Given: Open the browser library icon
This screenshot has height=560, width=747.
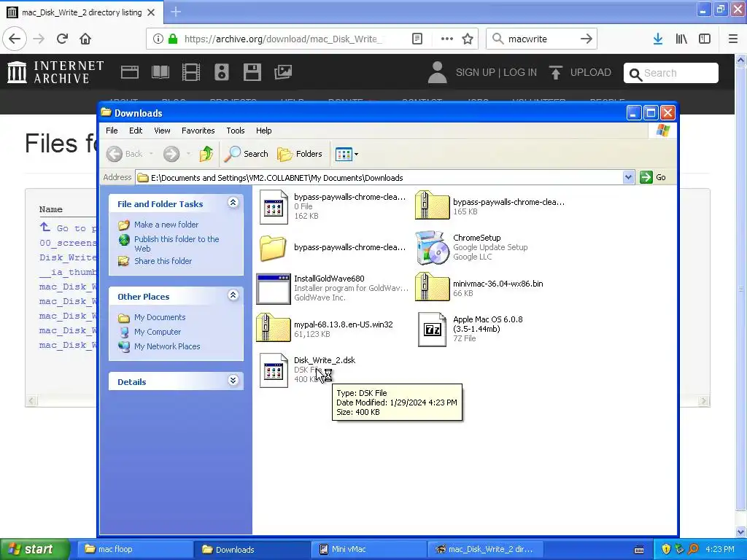Looking at the screenshot, I should 681,39.
